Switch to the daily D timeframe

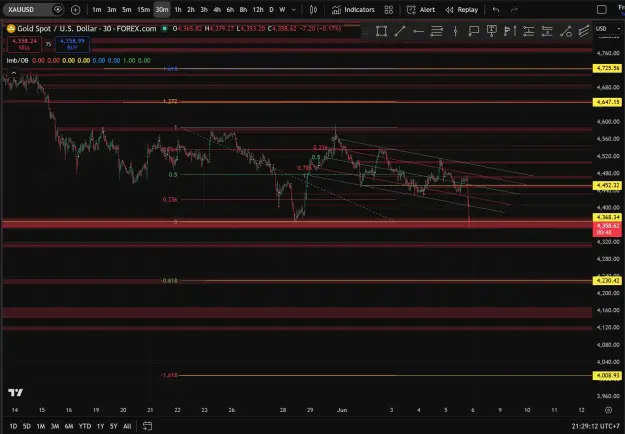(271, 10)
